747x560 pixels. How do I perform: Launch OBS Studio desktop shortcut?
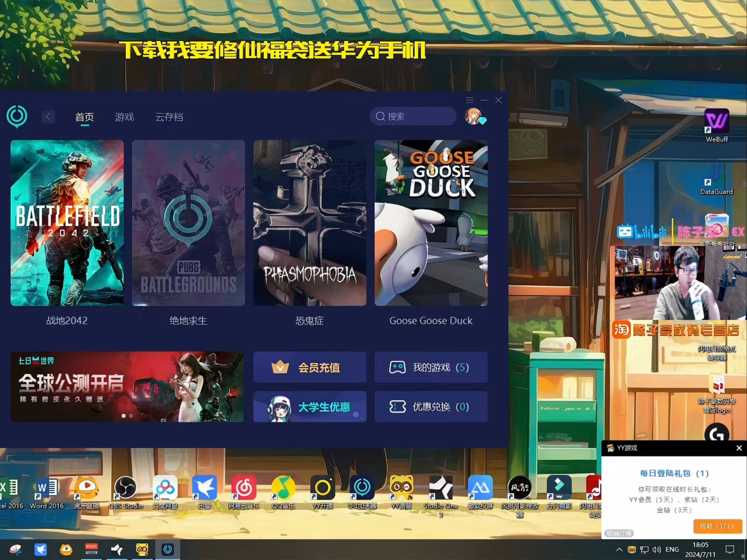click(x=126, y=492)
